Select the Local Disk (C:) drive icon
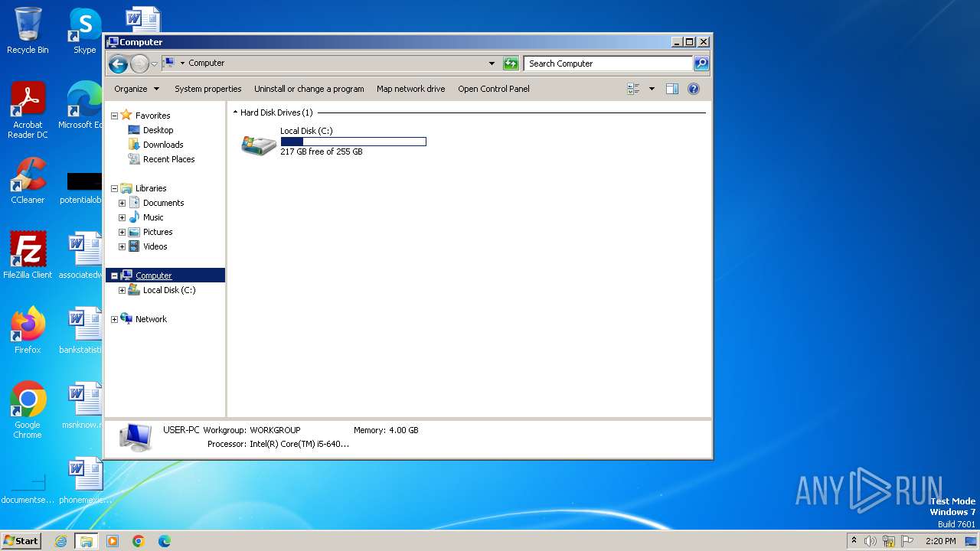 click(x=259, y=144)
